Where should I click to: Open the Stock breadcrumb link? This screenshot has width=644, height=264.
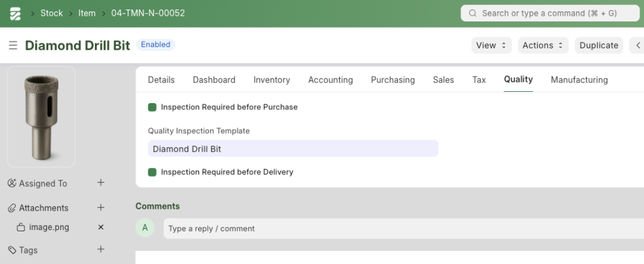[x=52, y=13]
